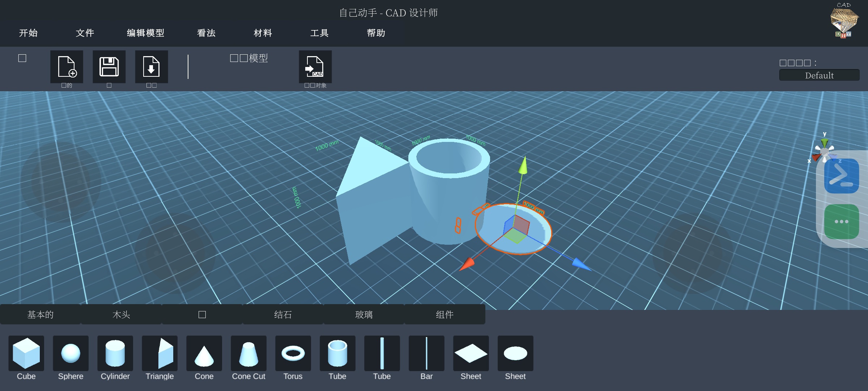Image resolution: width=868 pixels, height=391 pixels.
Task: Click the left grey virtual joystick circle
Action: point(61,181)
